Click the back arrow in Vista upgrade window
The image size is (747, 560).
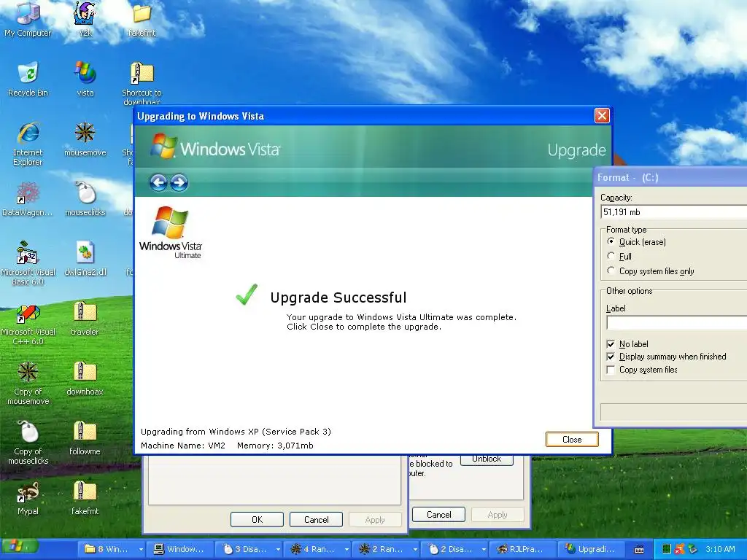tap(158, 182)
